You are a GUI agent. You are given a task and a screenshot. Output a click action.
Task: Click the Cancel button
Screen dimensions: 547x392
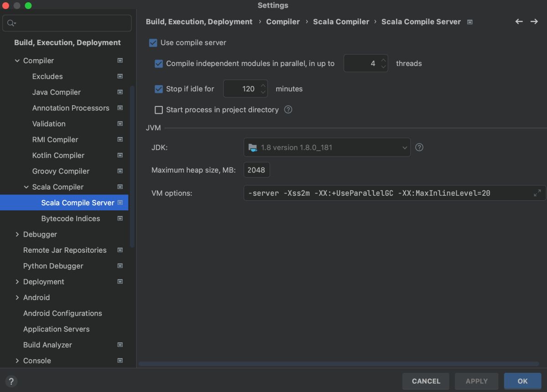pos(426,382)
